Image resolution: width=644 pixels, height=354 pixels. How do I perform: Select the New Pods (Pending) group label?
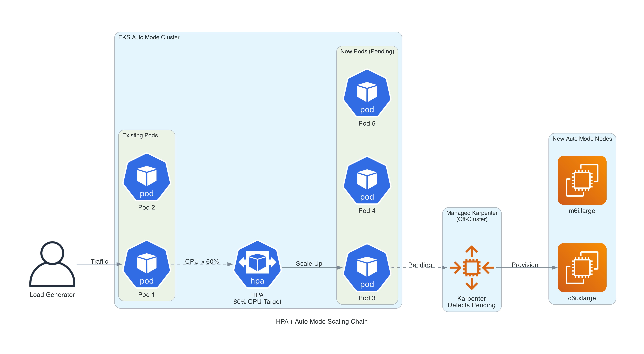[367, 51]
